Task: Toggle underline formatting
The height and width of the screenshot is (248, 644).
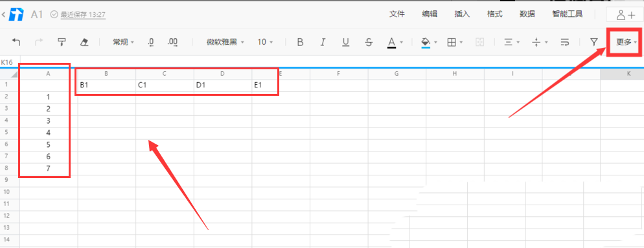Action: pos(346,42)
